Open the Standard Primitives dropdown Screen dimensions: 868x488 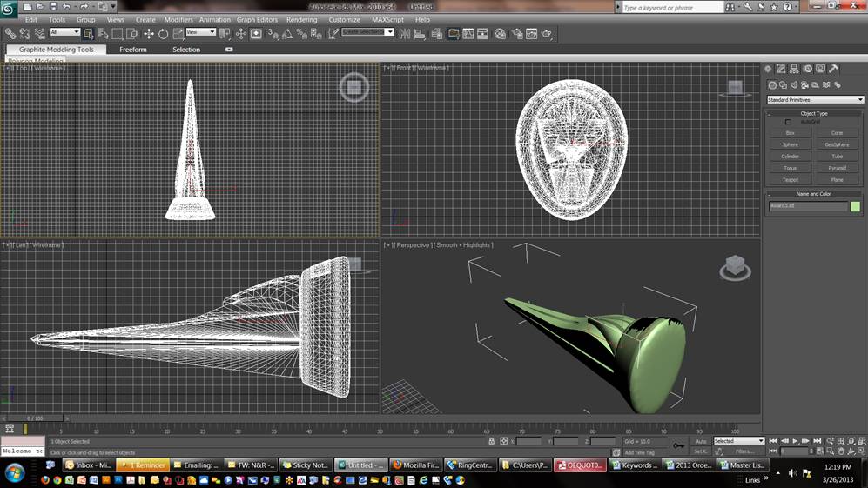pyautogui.click(x=815, y=100)
